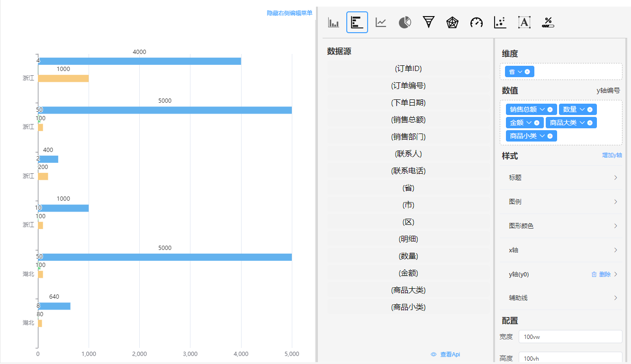631x364 pixels.
Task: Remove the 省 dimension tag
Action: 527,72
